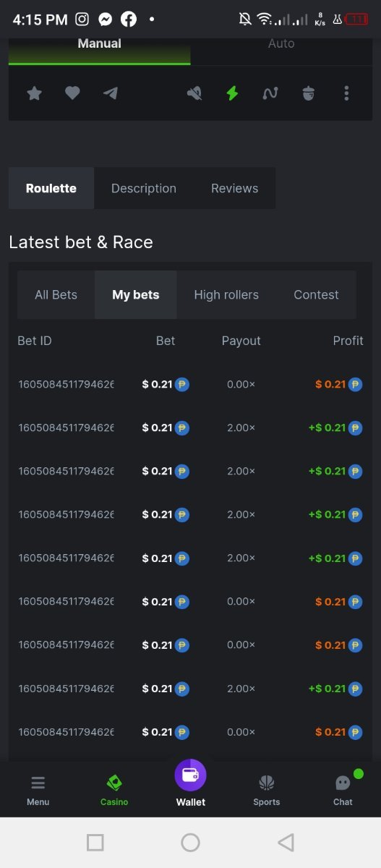Open live stats graph icon
Screen dimensions: 381x868
coord(270,93)
